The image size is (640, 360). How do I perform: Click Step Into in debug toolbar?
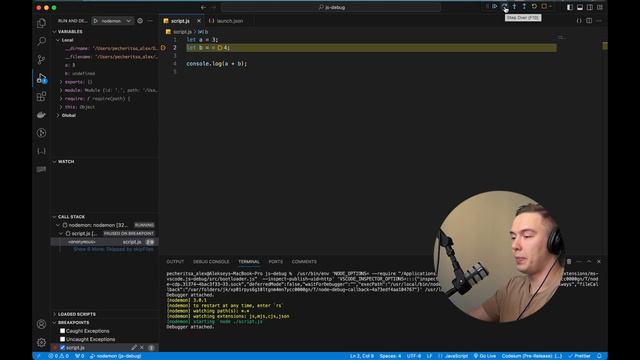click(514, 7)
